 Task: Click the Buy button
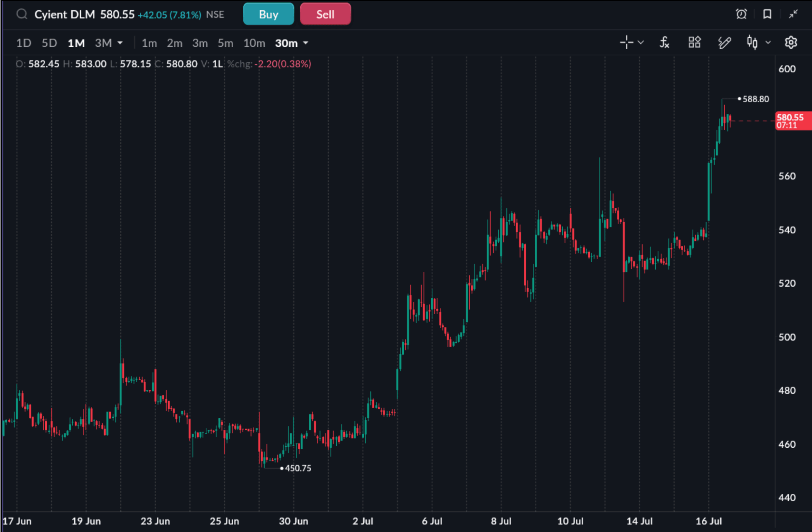[x=268, y=14]
